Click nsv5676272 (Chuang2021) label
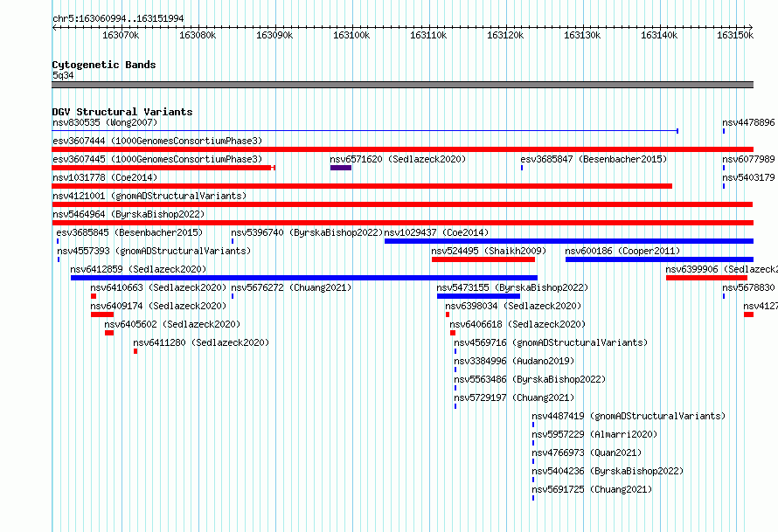The image size is (778, 532). click(291, 287)
